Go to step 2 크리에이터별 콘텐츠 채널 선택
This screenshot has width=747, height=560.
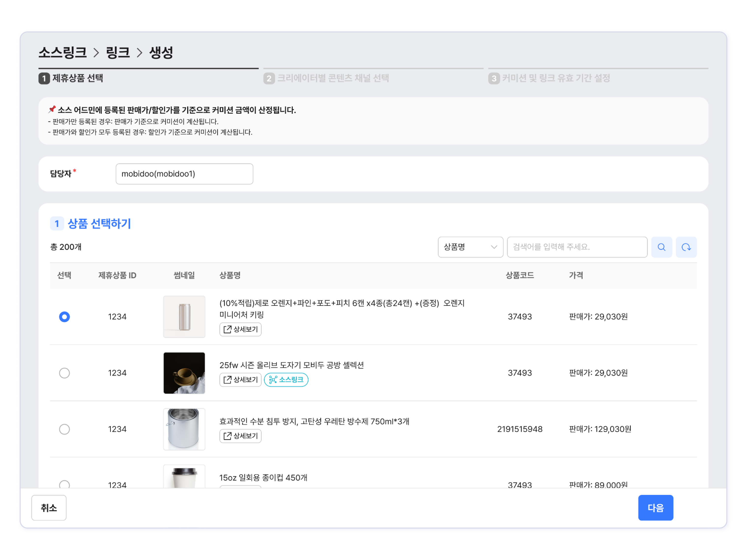pos(326,78)
